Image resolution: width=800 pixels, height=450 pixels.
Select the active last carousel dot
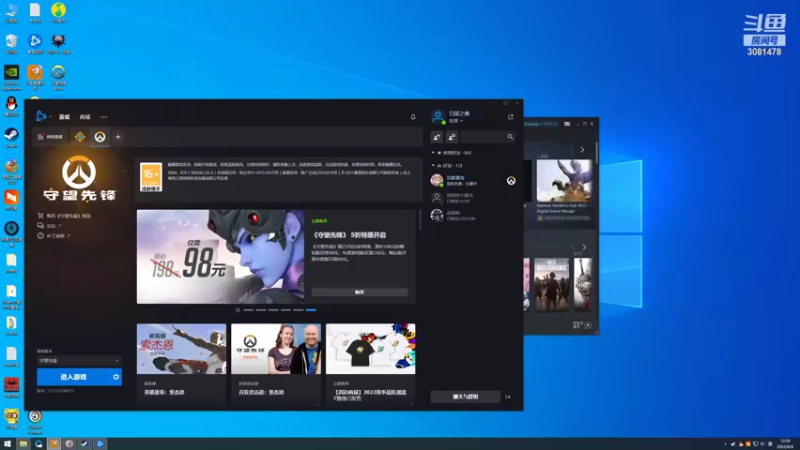(x=311, y=310)
